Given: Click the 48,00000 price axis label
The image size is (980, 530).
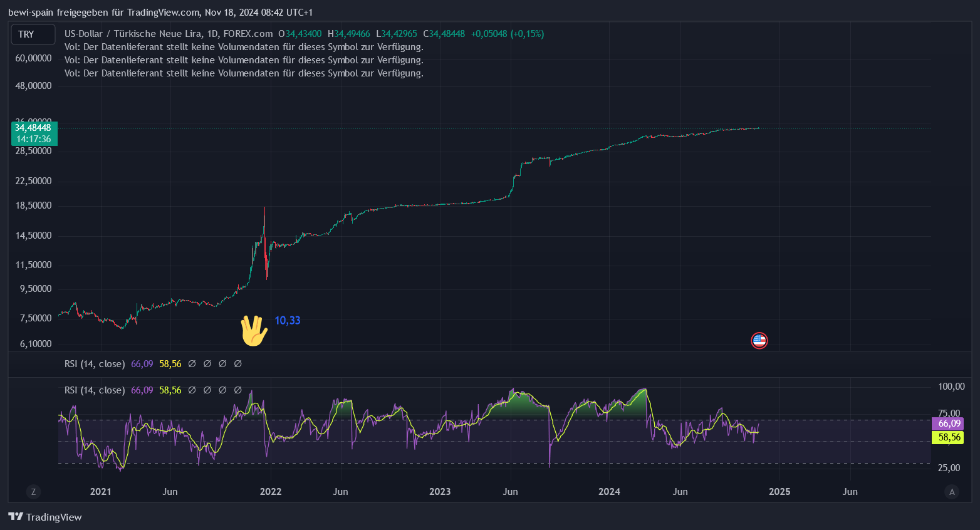Looking at the screenshot, I should [33, 86].
